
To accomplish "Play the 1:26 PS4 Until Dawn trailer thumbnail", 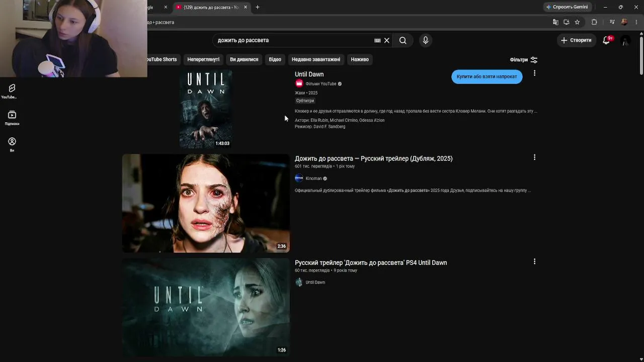I will click(206, 307).
